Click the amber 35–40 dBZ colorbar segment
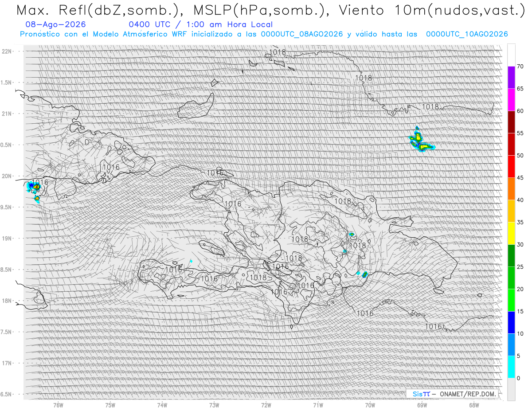This screenshot has width=532, height=411. (511, 211)
